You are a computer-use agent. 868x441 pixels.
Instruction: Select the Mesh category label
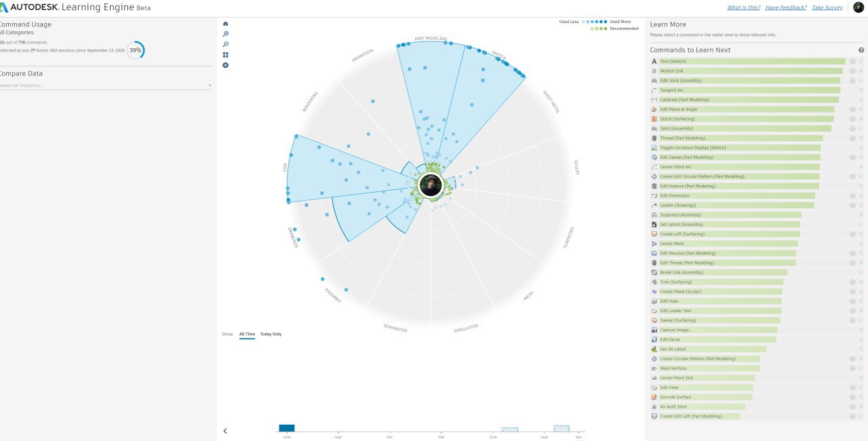point(528,295)
